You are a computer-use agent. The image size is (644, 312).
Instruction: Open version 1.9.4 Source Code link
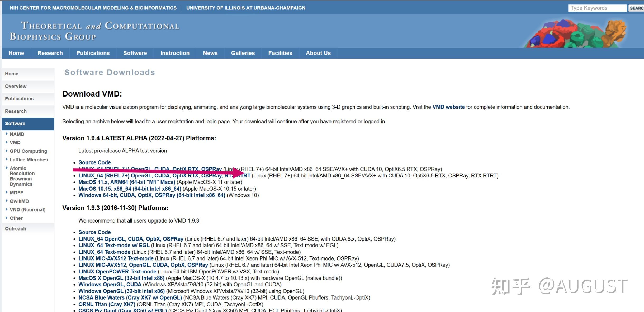pyautogui.click(x=94, y=162)
